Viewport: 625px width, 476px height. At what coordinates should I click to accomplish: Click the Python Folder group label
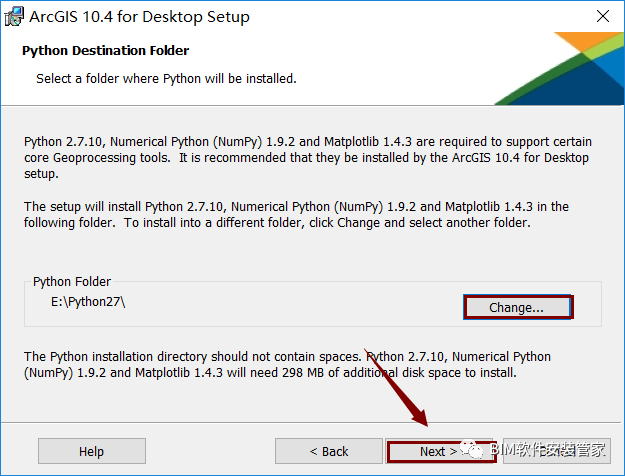[72, 281]
